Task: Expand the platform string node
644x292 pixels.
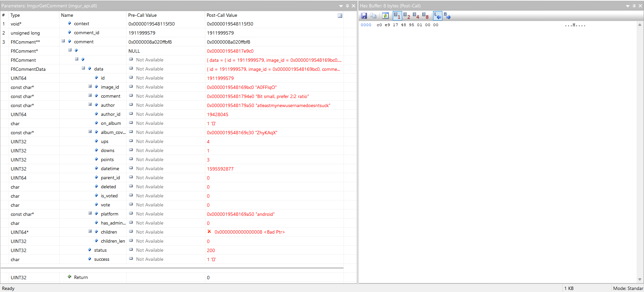Action: point(90,213)
